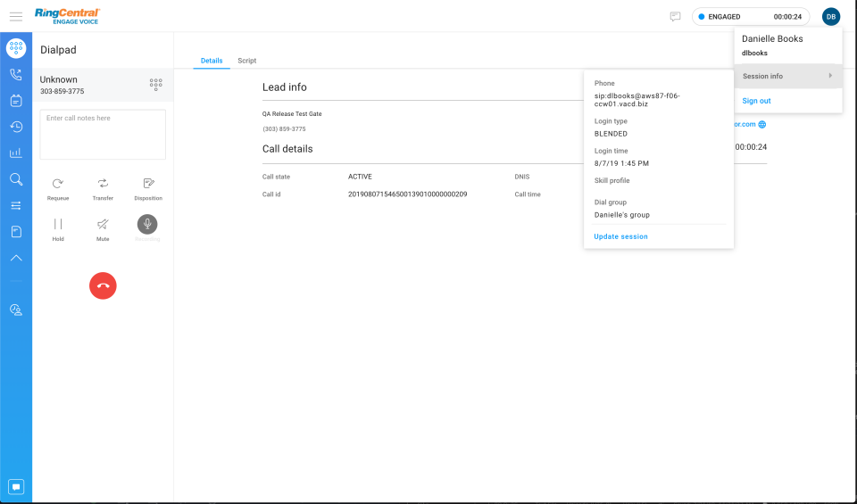Open the calls phone icon in sidebar
Image resolution: width=857 pixels, height=504 pixels.
tap(16, 74)
